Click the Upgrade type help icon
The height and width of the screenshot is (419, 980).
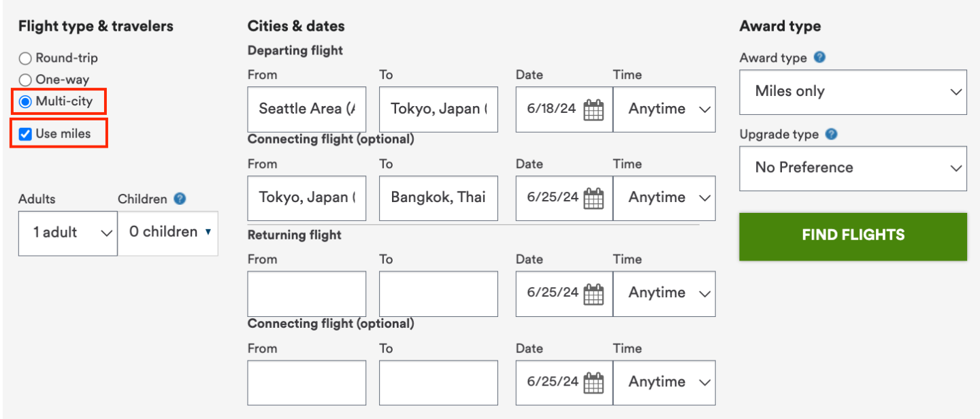[x=831, y=134]
